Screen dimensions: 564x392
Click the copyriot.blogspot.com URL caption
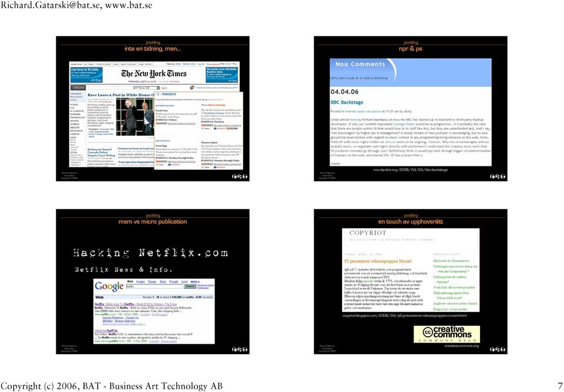pos(404,316)
